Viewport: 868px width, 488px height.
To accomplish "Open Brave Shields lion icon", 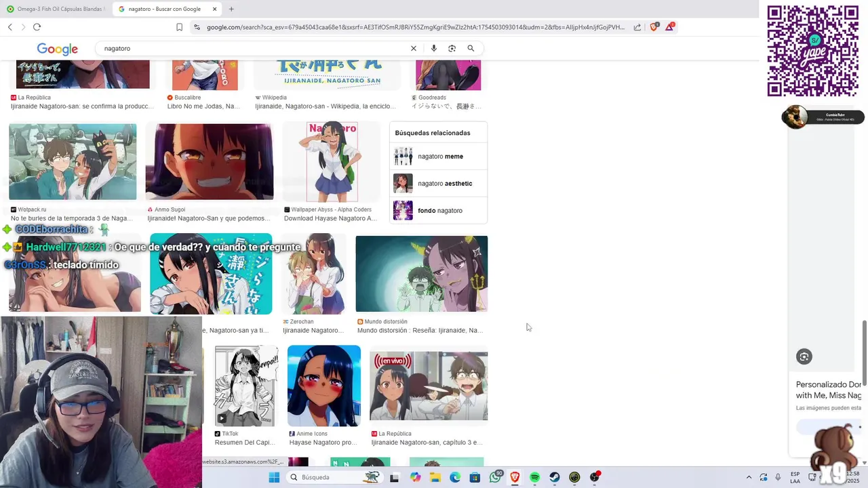I will click(x=654, y=27).
